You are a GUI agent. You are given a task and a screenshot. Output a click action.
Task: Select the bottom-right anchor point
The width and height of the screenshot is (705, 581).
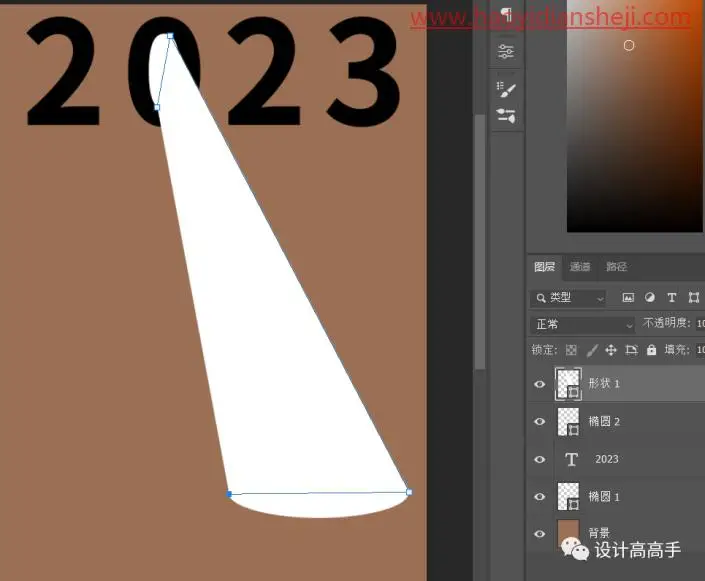[409, 492]
